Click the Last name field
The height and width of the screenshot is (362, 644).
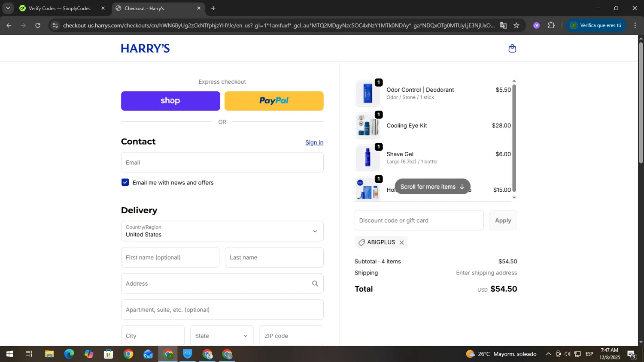pyautogui.click(x=274, y=257)
